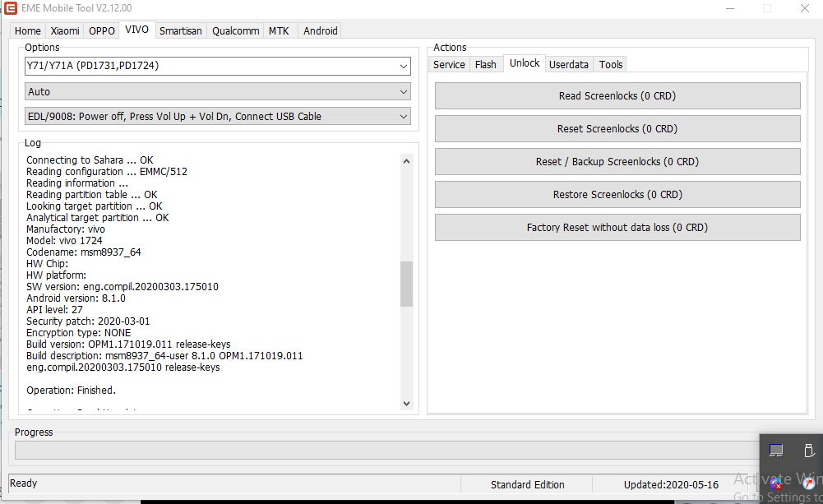Click the purple tray icon with red X

tap(776, 483)
